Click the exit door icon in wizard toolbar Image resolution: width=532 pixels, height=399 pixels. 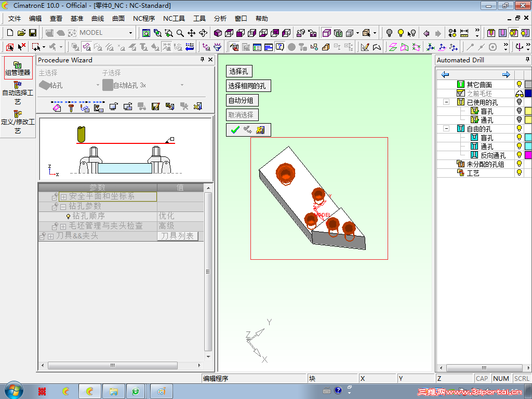197,107
